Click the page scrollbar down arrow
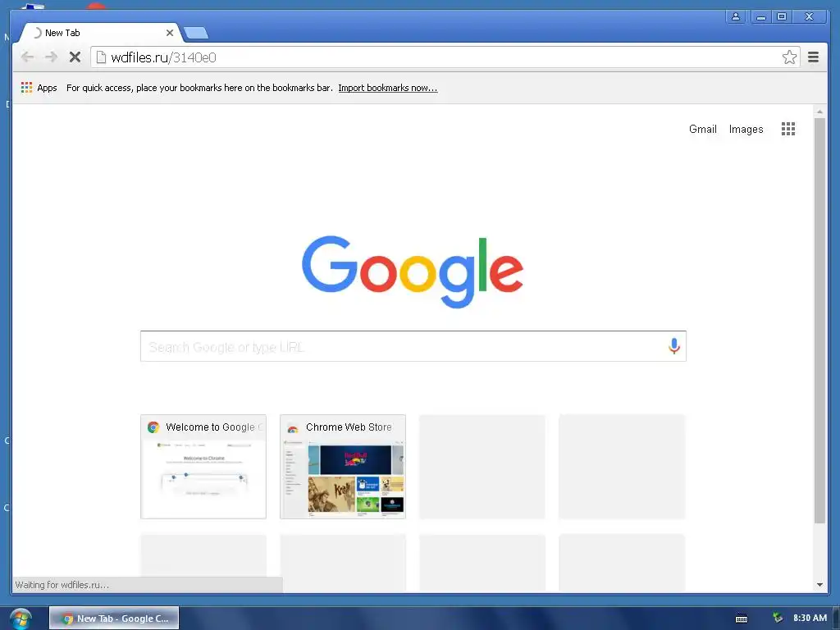840x630 pixels. [x=819, y=584]
